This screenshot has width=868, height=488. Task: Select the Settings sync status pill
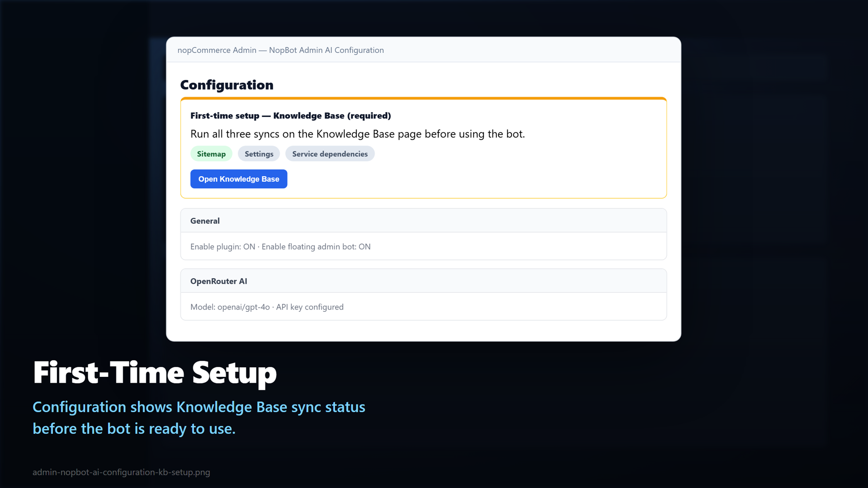pyautogui.click(x=259, y=154)
